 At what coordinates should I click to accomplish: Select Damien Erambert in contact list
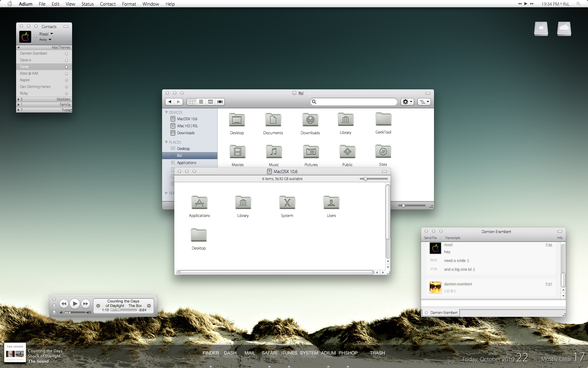(x=44, y=54)
